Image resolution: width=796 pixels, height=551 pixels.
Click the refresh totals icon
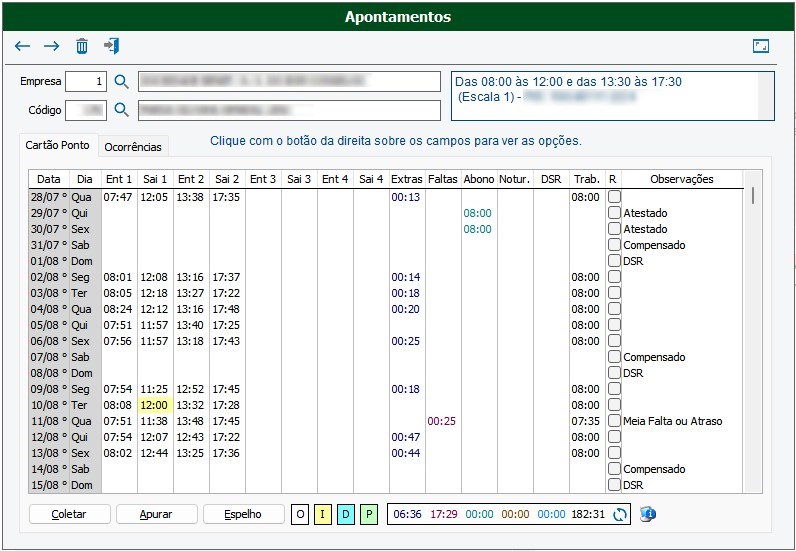[620, 514]
